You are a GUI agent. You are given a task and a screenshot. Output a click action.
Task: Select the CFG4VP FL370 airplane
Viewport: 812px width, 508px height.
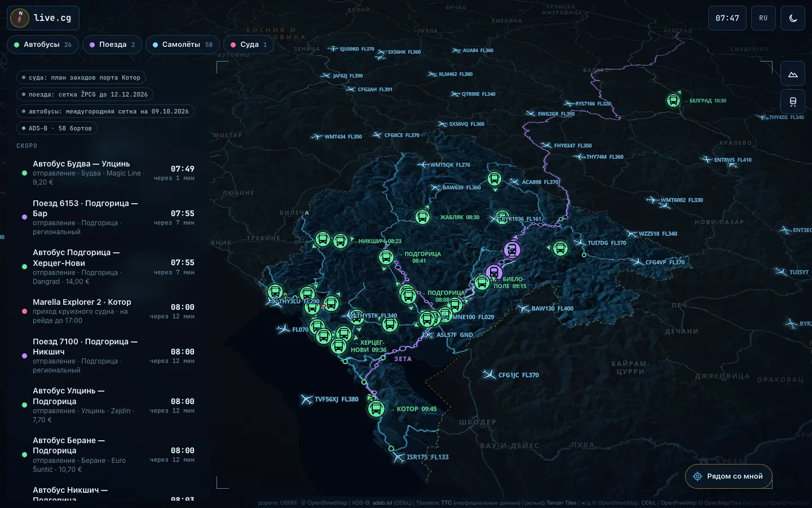point(638,262)
